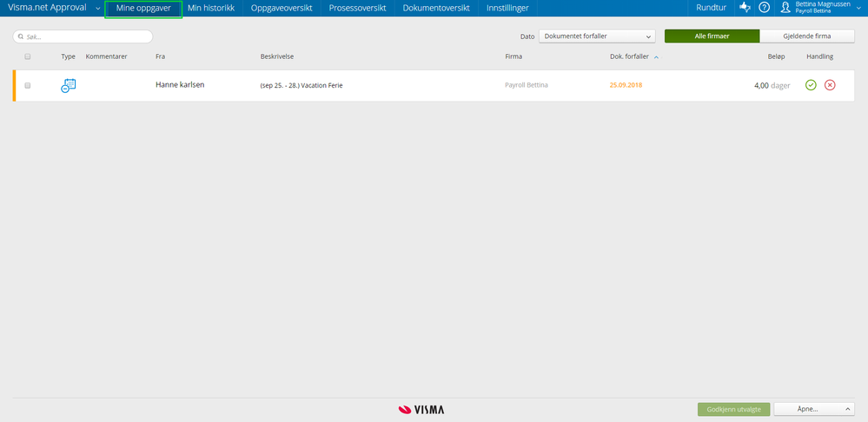Switch to Dokumentoversikt tab

(x=436, y=9)
